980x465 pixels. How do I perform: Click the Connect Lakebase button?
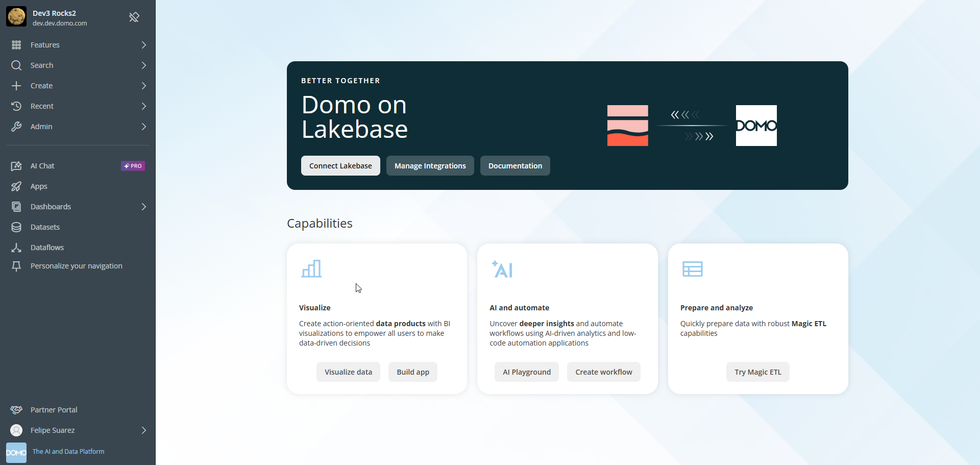pyautogui.click(x=340, y=166)
